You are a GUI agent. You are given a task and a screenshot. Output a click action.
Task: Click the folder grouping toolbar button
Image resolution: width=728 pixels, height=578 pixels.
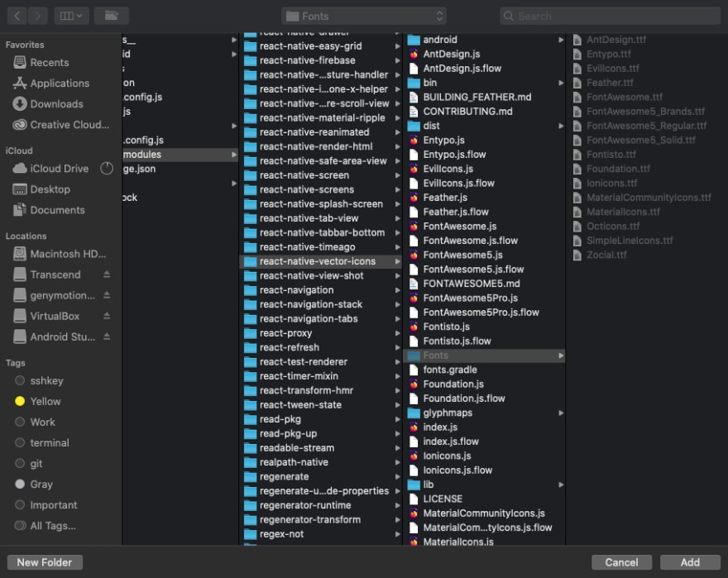[x=112, y=17]
